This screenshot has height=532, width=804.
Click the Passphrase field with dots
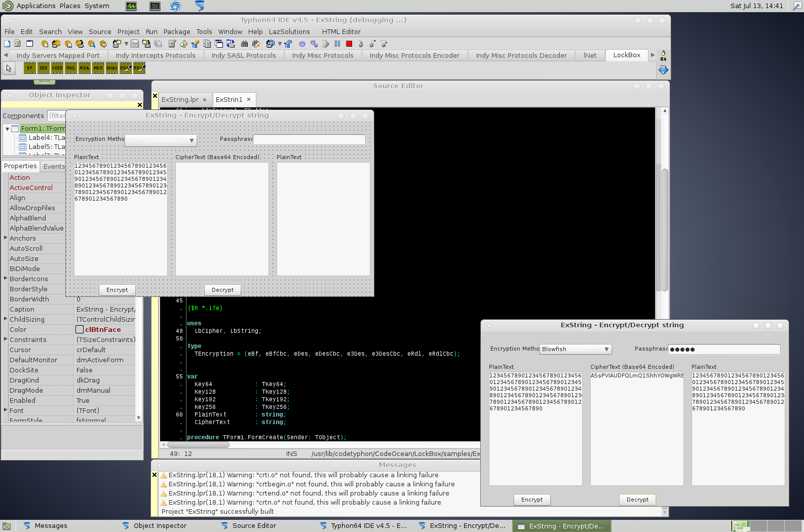724,349
